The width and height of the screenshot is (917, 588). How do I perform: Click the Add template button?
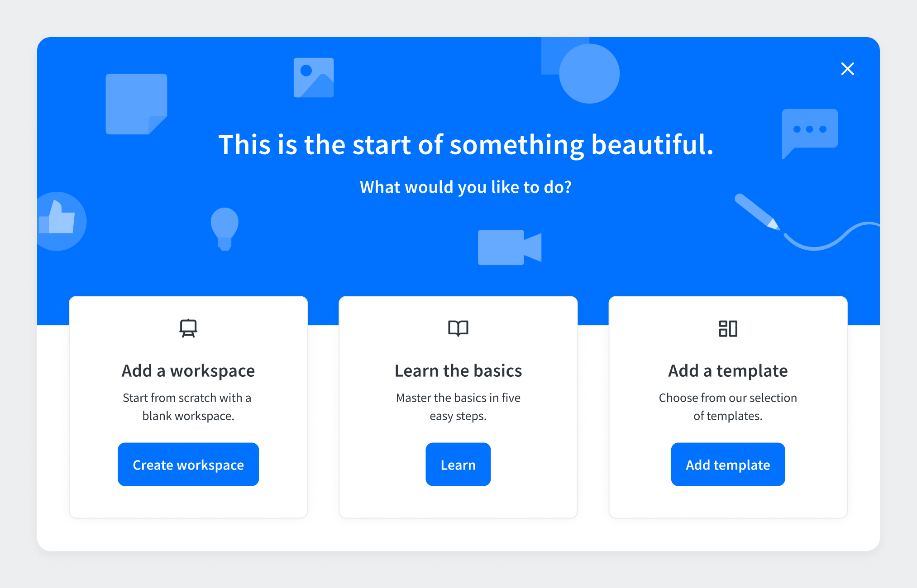tap(728, 465)
